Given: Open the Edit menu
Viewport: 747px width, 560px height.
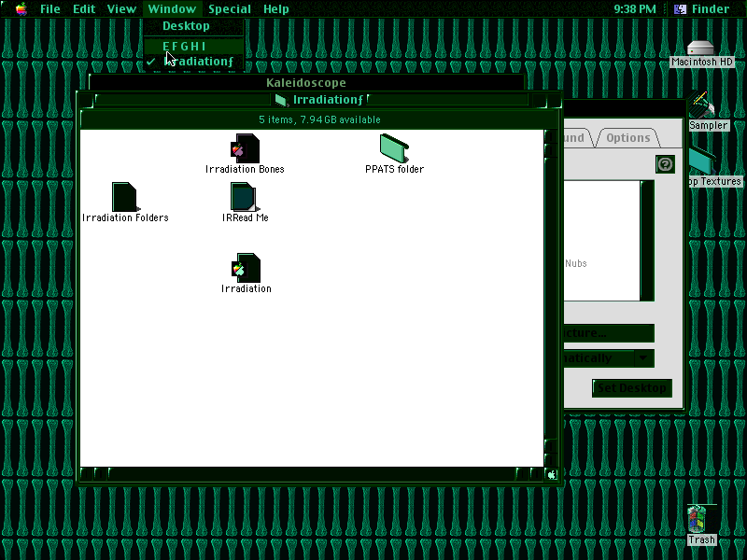Looking at the screenshot, I should (x=84, y=9).
